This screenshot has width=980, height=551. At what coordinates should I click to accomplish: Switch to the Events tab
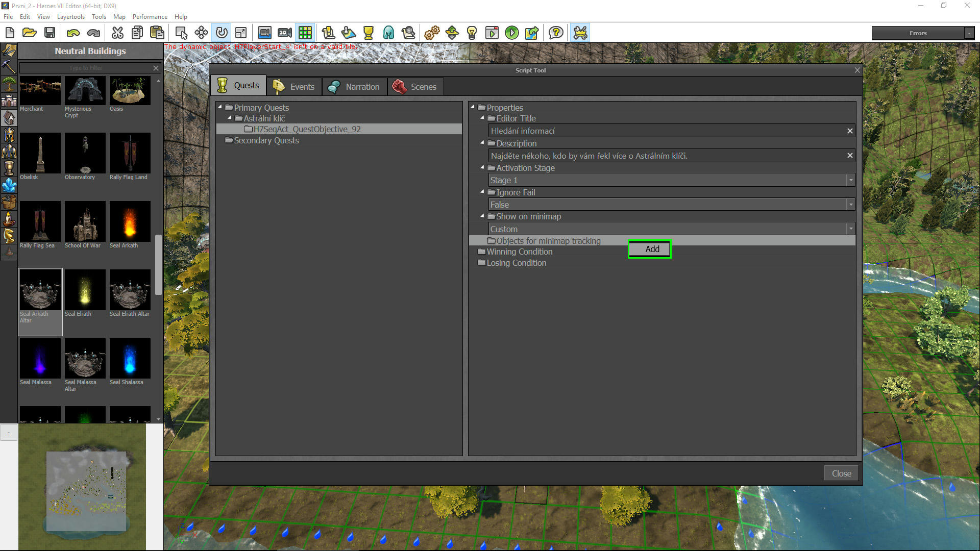pos(294,87)
